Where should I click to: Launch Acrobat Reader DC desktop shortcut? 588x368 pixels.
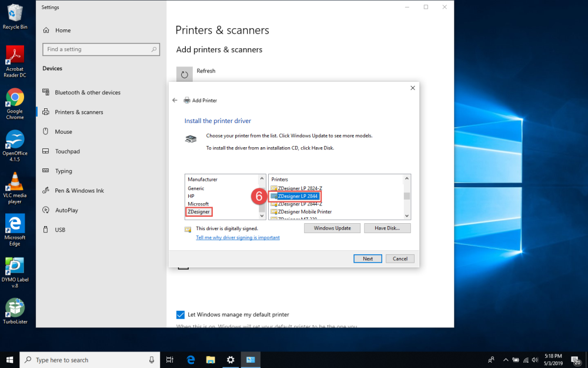[x=15, y=61]
